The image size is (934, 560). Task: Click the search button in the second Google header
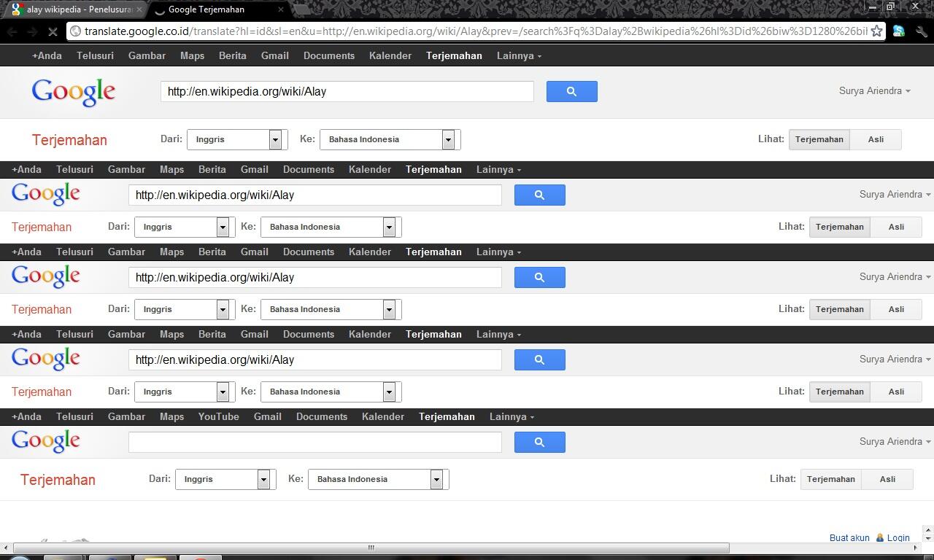coord(540,195)
